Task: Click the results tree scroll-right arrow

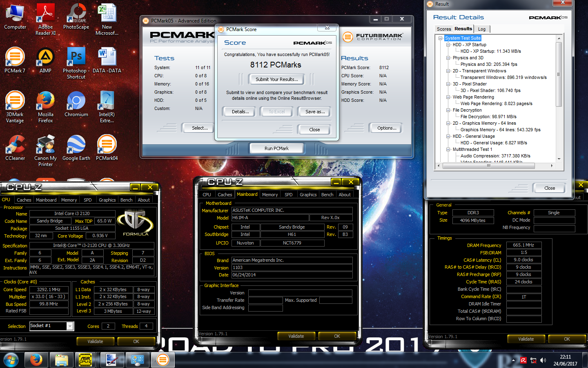Action: 552,166
